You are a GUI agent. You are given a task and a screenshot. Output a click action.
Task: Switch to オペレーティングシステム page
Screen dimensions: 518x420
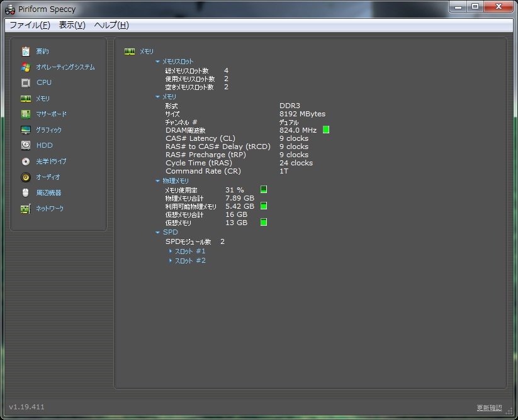65,67
